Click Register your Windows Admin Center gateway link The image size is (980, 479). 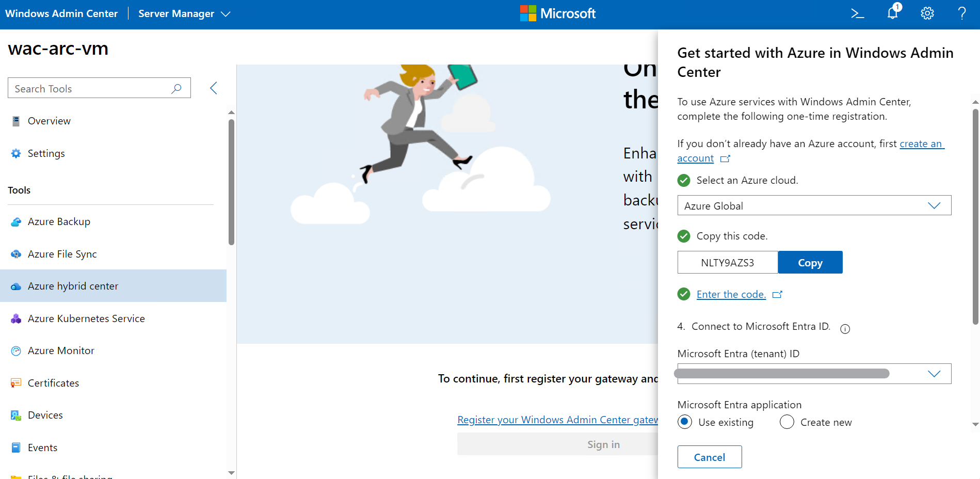(557, 420)
